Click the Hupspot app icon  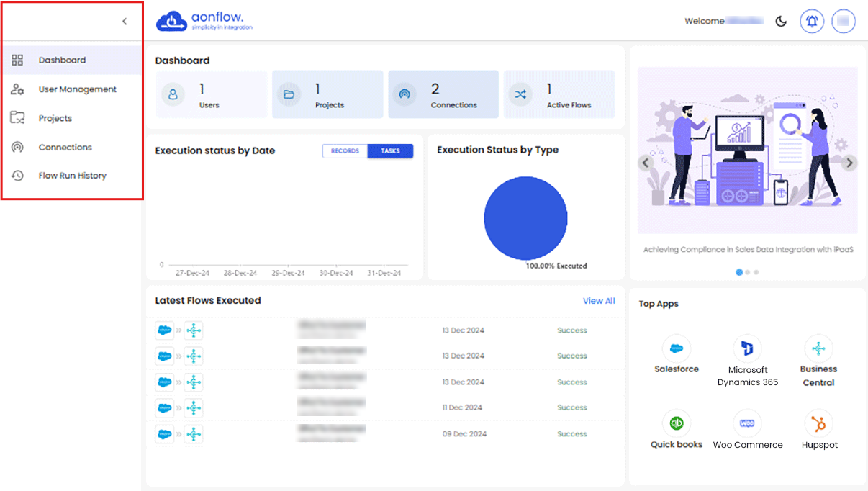[x=818, y=423]
